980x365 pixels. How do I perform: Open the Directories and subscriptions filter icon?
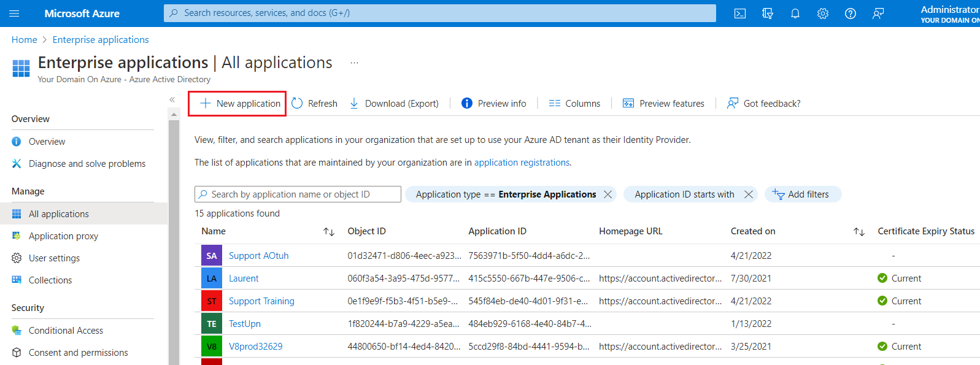pos(768,13)
